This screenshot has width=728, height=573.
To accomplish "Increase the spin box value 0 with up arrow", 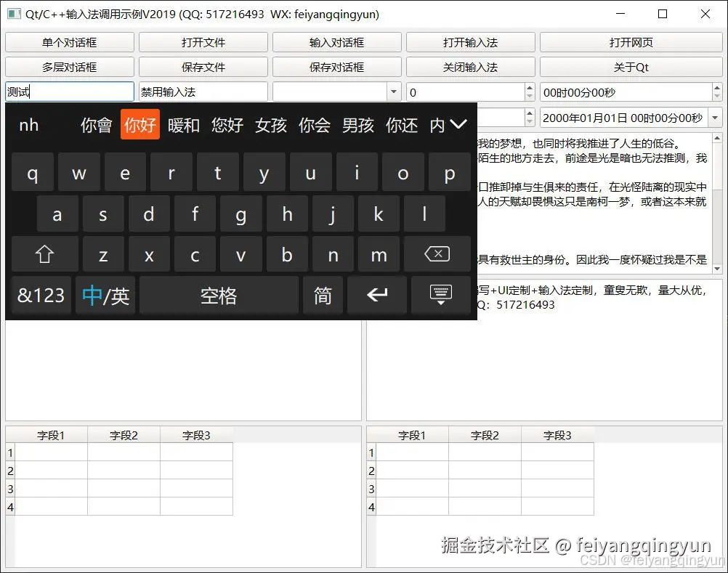I will pos(529,87).
